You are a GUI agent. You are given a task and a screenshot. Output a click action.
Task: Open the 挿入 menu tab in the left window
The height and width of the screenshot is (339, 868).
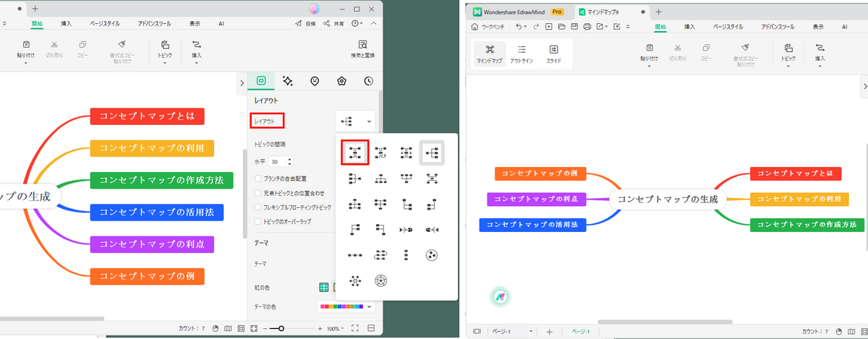coord(67,24)
